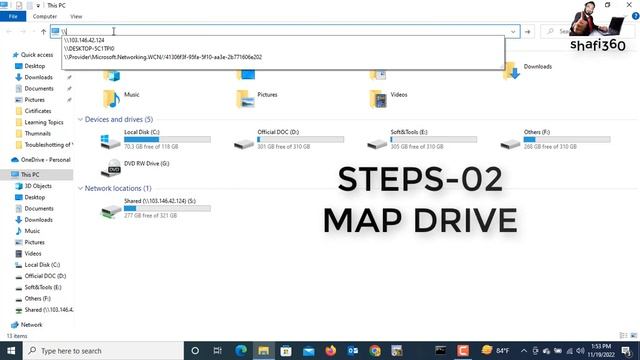
Task: Open Task View on taskbar
Action: click(218, 351)
